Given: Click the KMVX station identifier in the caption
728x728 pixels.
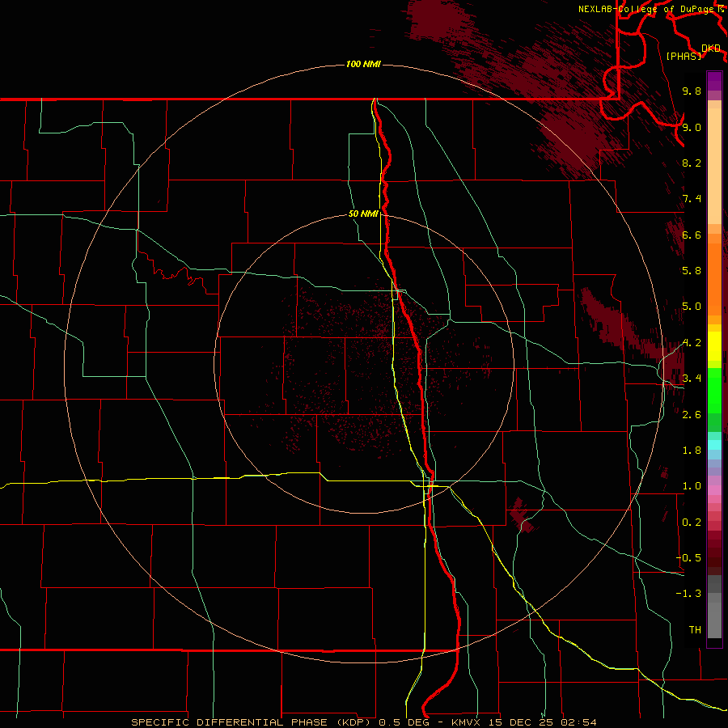Looking at the screenshot, I should pos(466,722).
